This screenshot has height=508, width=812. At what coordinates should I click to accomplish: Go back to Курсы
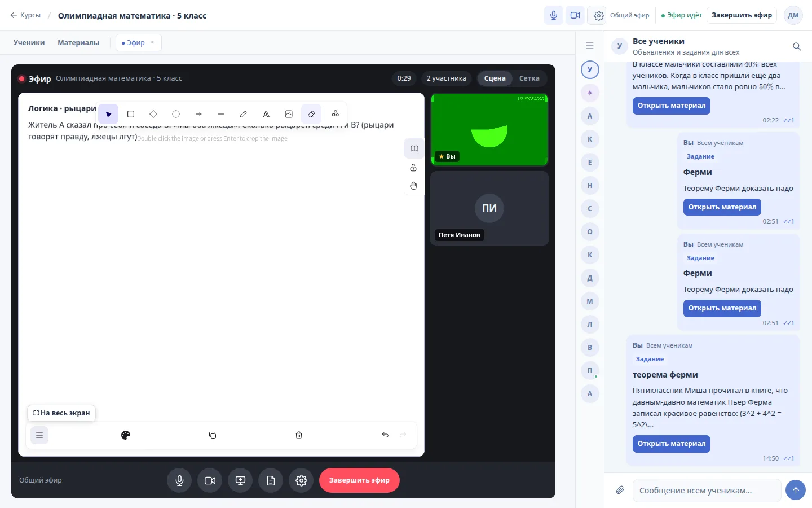point(25,15)
